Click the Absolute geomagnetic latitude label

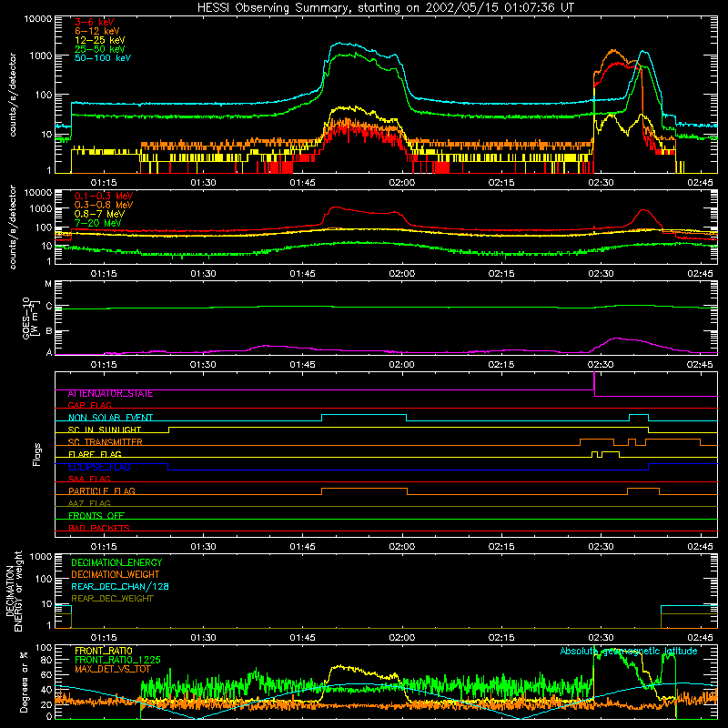pos(629,652)
